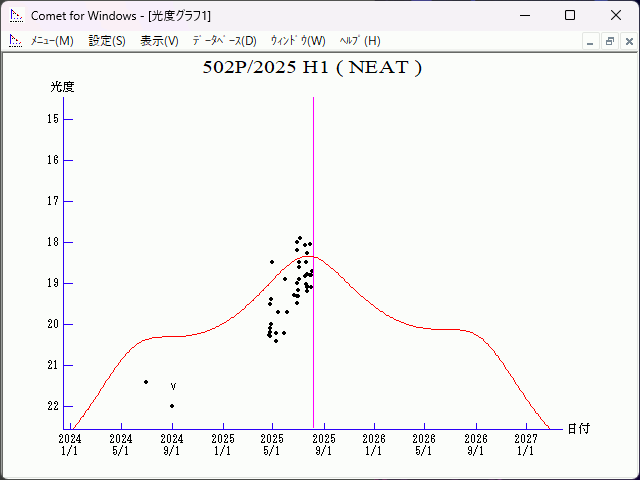640x480 pixels.
Task: Restore down the inner graph window
Action: pyautogui.click(x=609, y=41)
